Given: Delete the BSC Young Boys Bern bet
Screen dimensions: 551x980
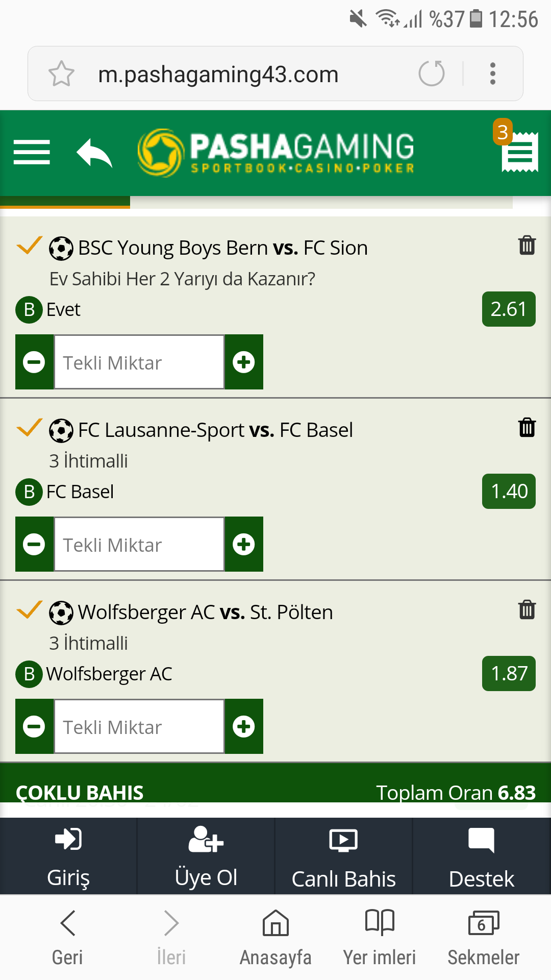Looking at the screenshot, I should (527, 245).
